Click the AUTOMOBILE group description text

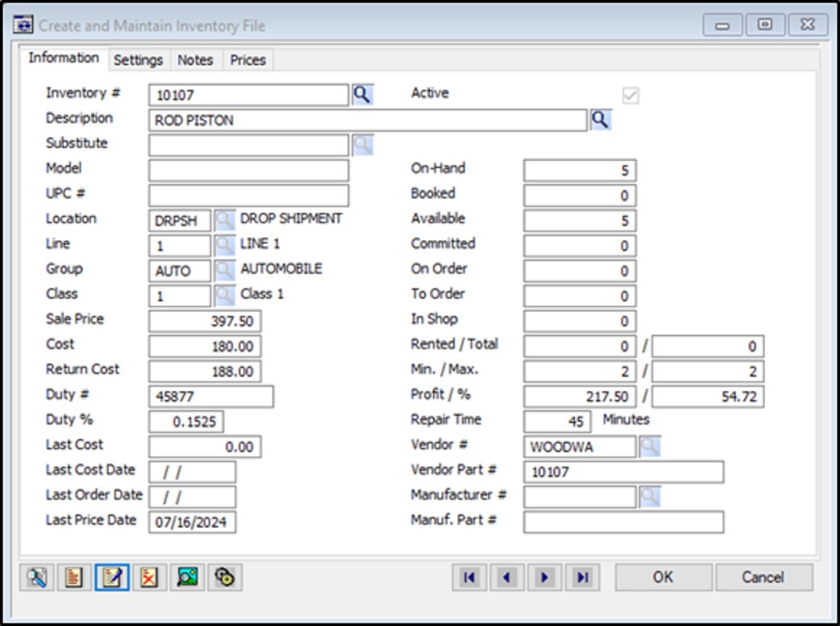click(x=281, y=269)
